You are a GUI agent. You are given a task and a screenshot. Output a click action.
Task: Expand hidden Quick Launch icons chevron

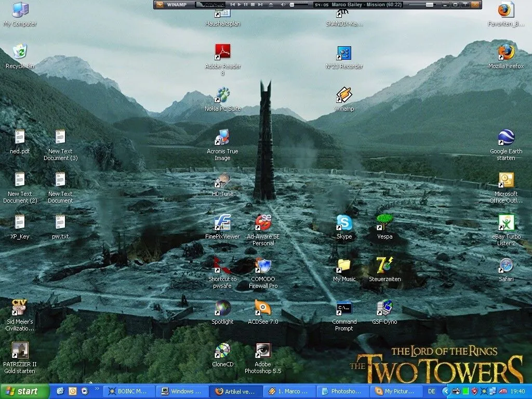[x=97, y=389]
